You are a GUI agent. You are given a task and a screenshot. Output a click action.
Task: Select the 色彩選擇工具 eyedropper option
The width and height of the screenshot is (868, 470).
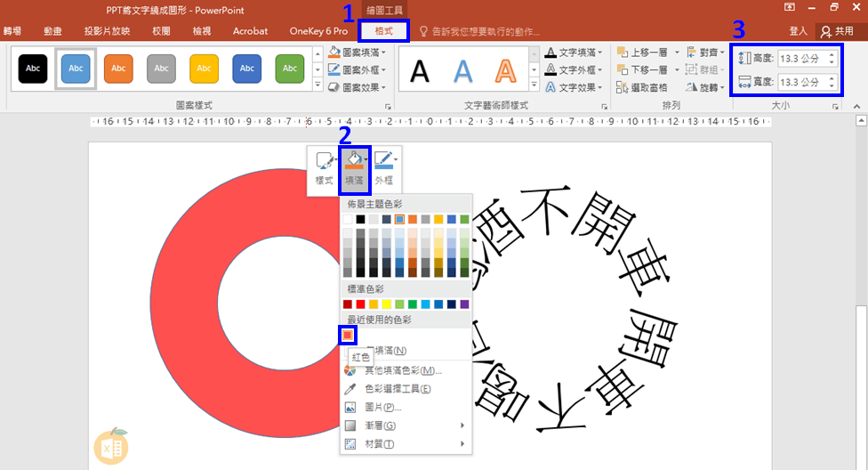tap(399, 389)
